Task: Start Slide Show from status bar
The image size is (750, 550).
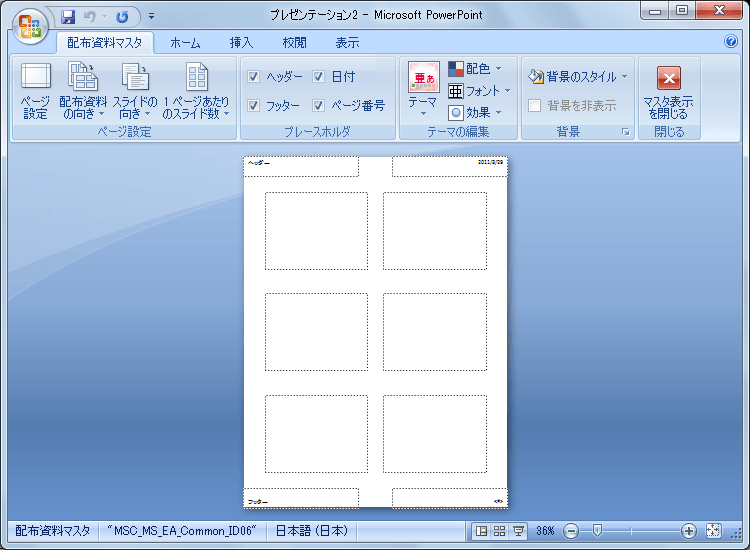Action: pos(518,531)
